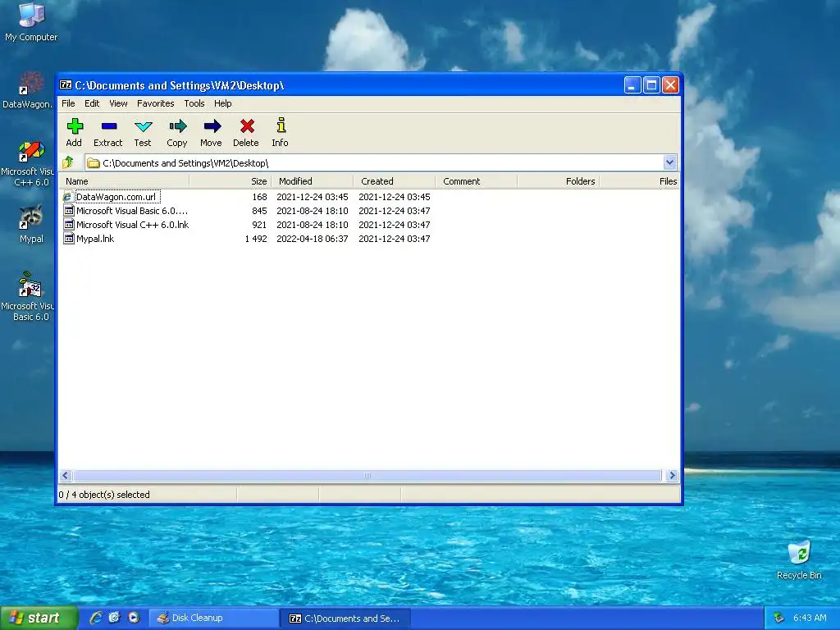Sort by Files column header
840x630 pixels.
click(x=640, y=181)
